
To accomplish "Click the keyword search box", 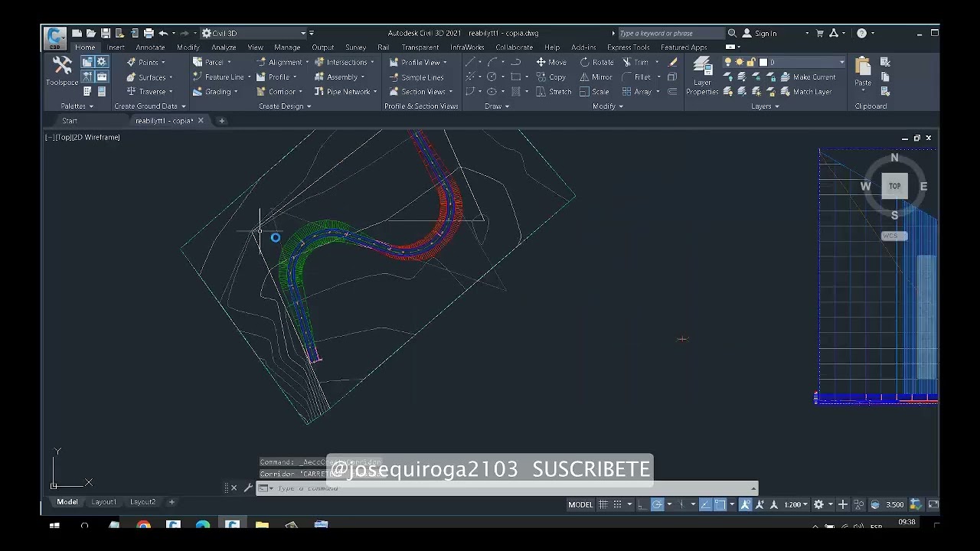I will [670, 33].
